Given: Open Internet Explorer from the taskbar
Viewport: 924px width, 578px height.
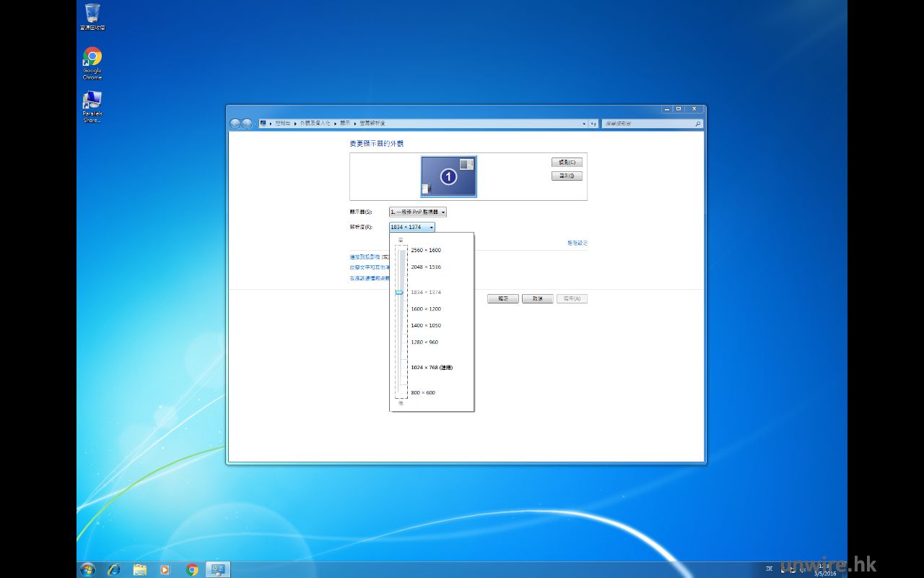Looking at the screenshot, I should coord(114,569).
